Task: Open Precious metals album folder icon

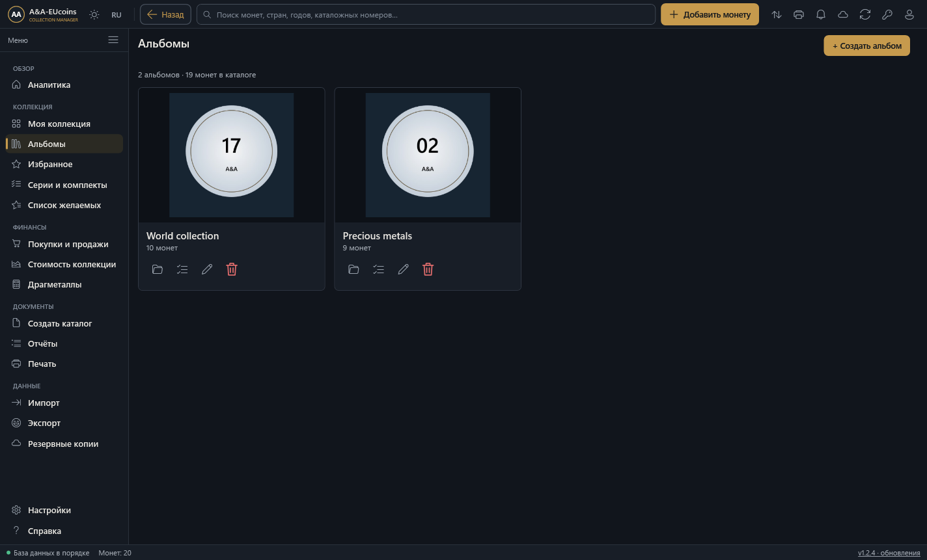Action: [353, 269]
